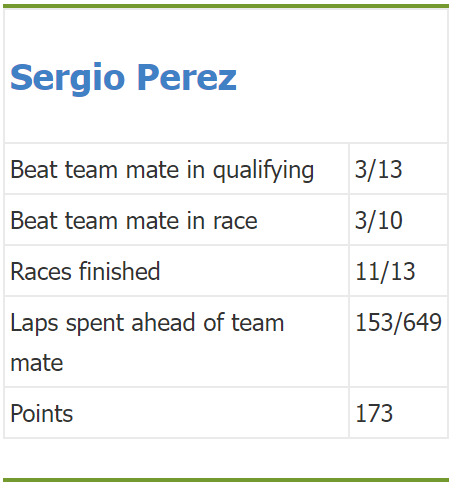Click 'Laps spent ahead of team mate' label
Image resolution: width=456 pixels, height=488 pixels.
coord(147,342)
